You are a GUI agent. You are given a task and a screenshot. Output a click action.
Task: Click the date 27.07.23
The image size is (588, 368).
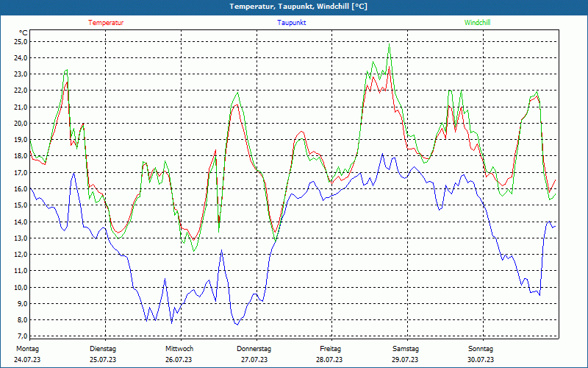click(254, 360)
